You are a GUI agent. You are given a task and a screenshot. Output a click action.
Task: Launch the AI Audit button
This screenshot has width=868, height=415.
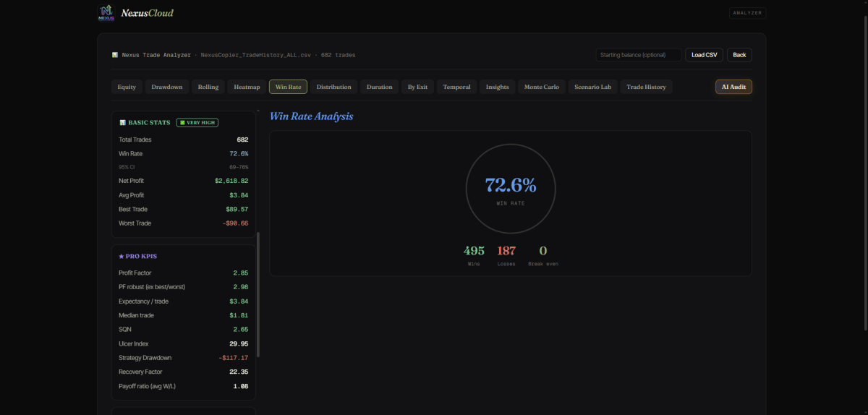pos(733,87)
